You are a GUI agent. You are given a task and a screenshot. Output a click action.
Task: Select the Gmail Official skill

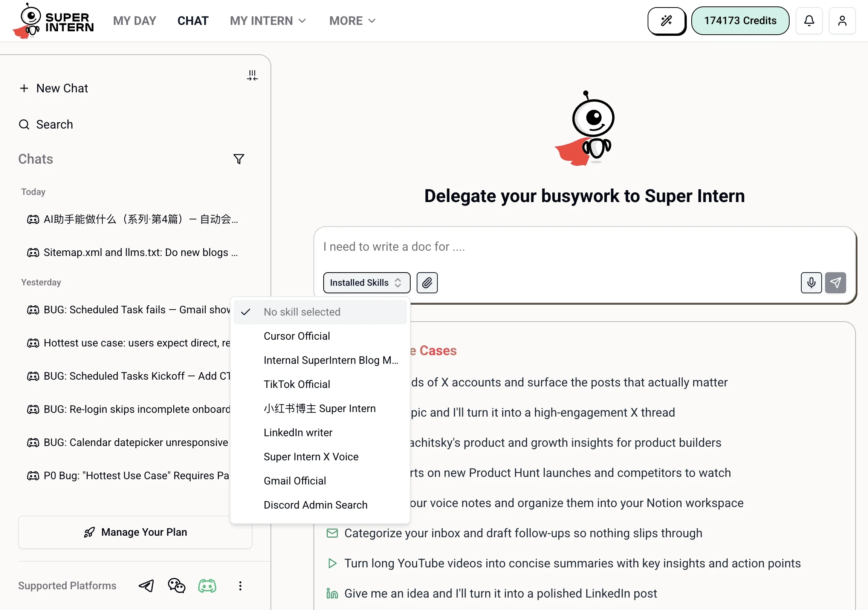coord(320,481)
